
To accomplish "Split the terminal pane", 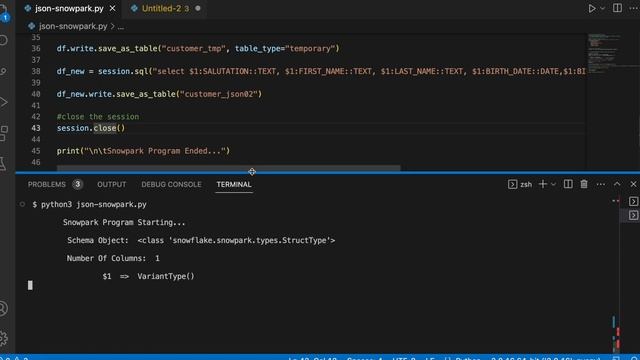I will 568,184.
